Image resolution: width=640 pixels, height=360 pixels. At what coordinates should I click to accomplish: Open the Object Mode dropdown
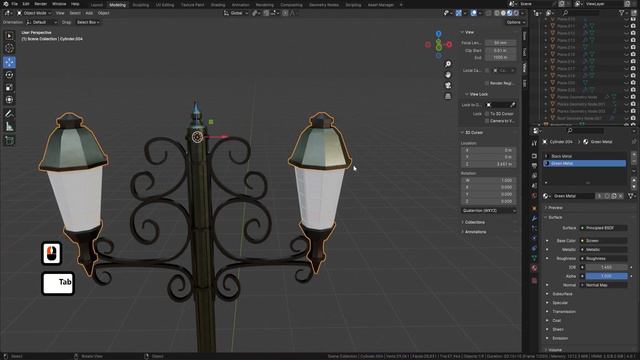34,13
